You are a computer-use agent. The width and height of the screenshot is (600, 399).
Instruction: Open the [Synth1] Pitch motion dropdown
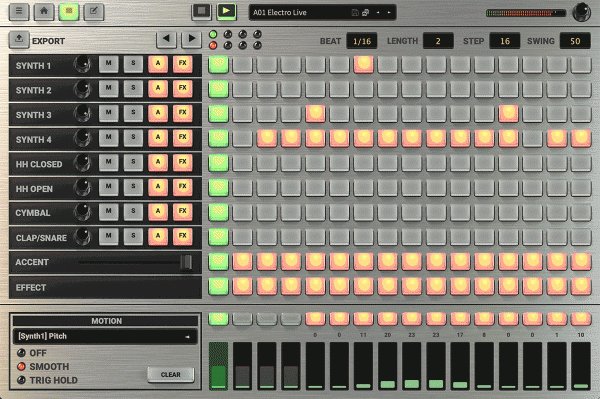(x=105, y=336)
